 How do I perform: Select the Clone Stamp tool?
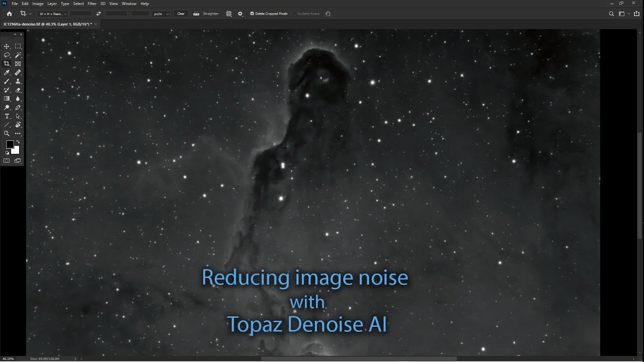(18, 81)
